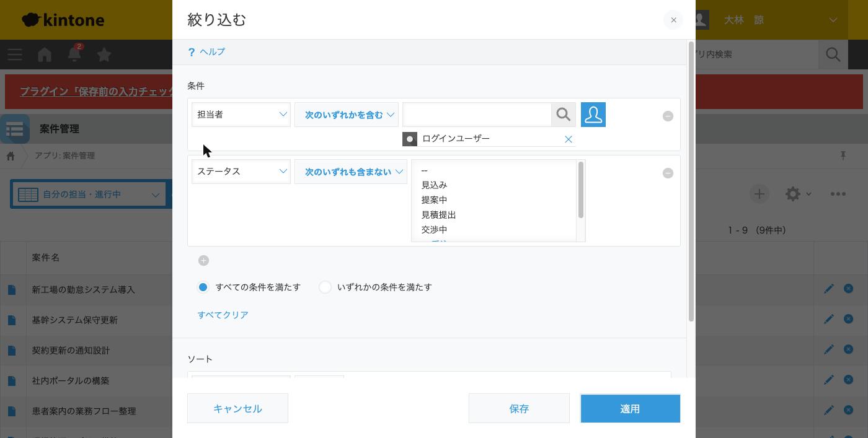Click the キャンセル button

[237, 408]
